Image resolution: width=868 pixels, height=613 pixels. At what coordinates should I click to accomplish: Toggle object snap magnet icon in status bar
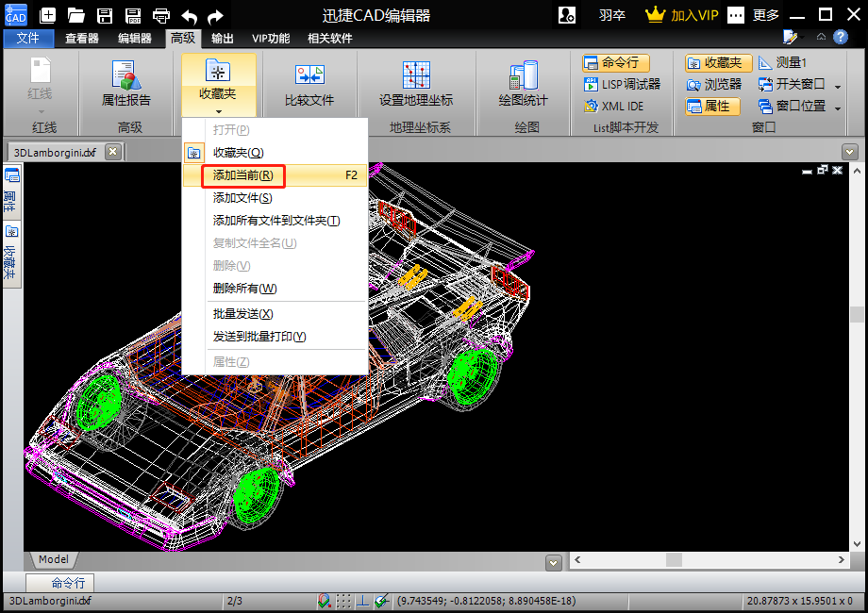[325, 601]
